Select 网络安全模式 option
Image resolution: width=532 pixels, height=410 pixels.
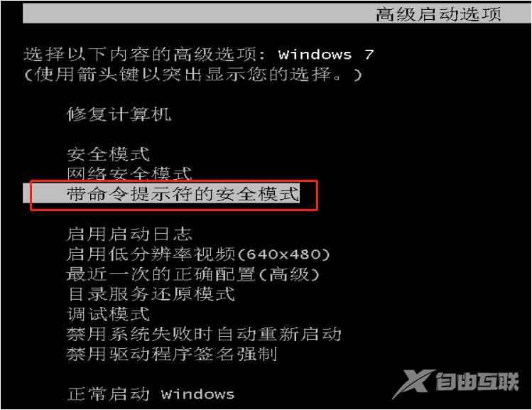[129, 174]
